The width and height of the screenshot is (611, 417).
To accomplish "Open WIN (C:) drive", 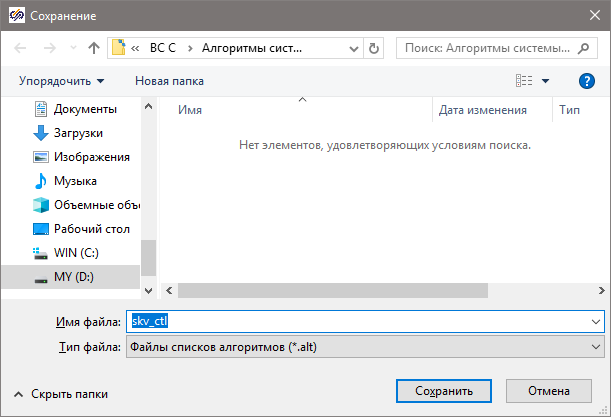I will [75, 253].
